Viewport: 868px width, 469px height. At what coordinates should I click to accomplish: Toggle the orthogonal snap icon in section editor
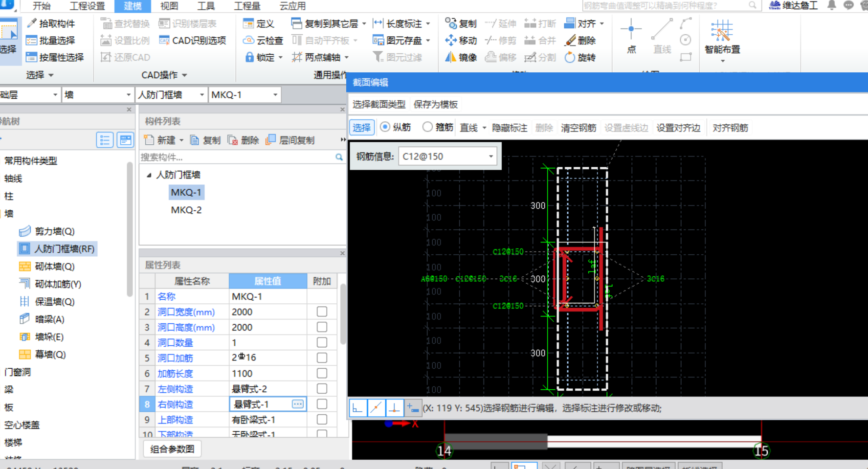point(357,408)
